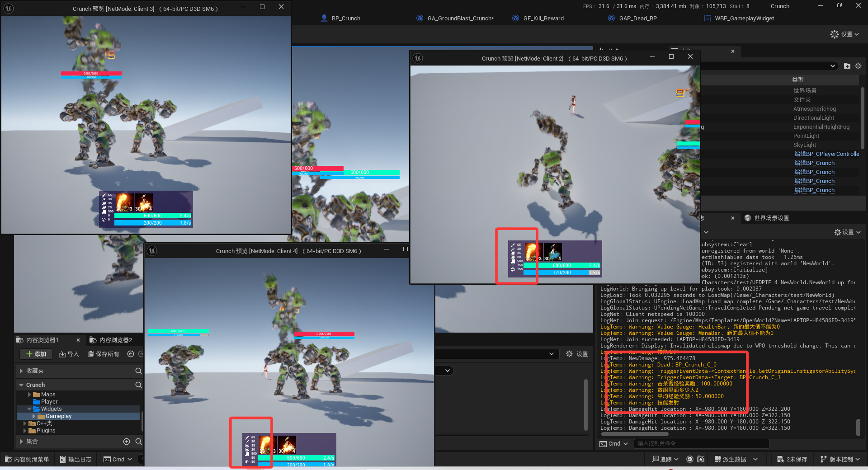The height and width of the screenshot is (470, 868).
Task: Select the DirectionalLight row
Action: (x=780, y=117)
